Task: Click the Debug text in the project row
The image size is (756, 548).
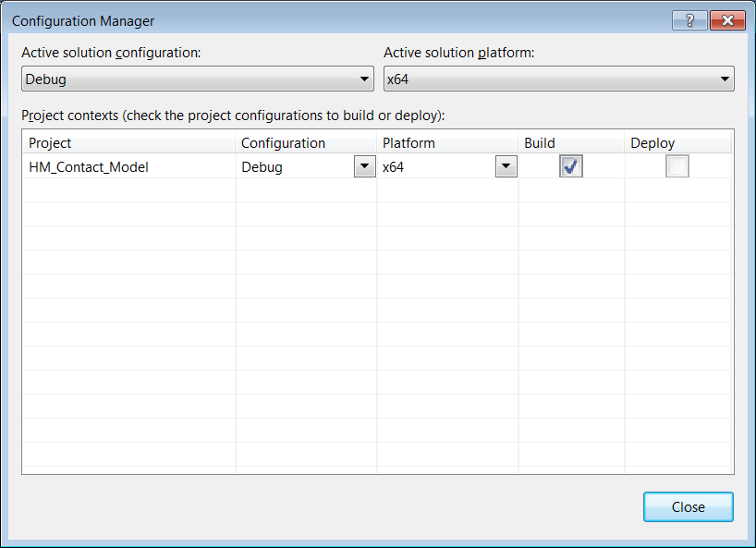Action: (262, 167)
